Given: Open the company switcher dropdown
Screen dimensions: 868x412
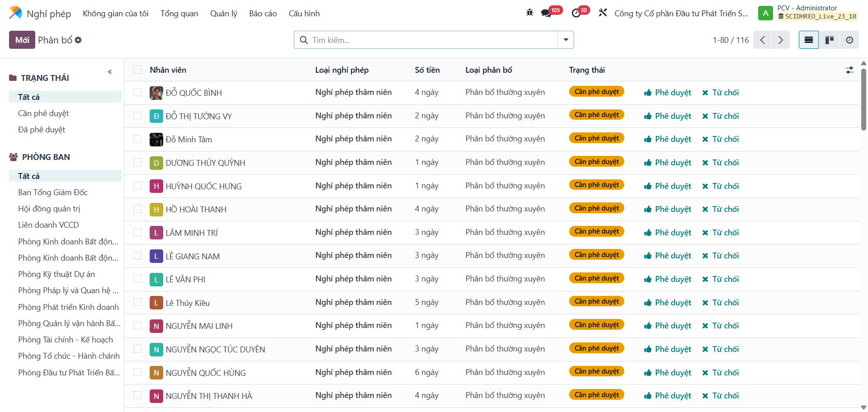Looking at the screenshot, I should (x=681, y=14).
